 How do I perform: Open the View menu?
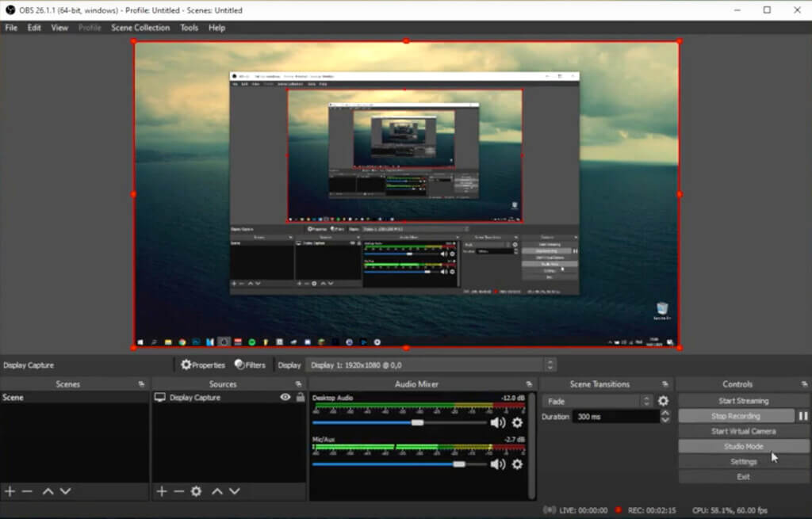[x=59, y=28]
